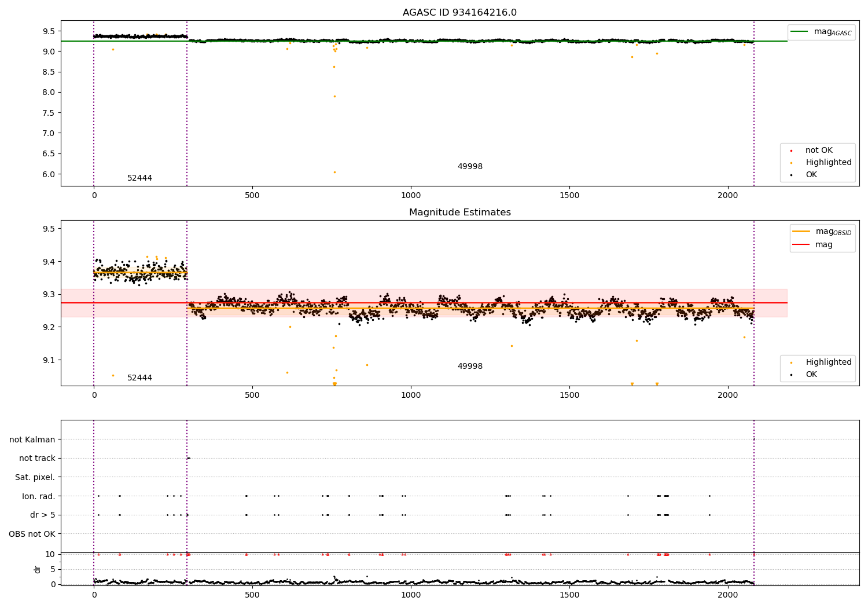Click the 'Ion. rad.' row label

click(39, 496)
